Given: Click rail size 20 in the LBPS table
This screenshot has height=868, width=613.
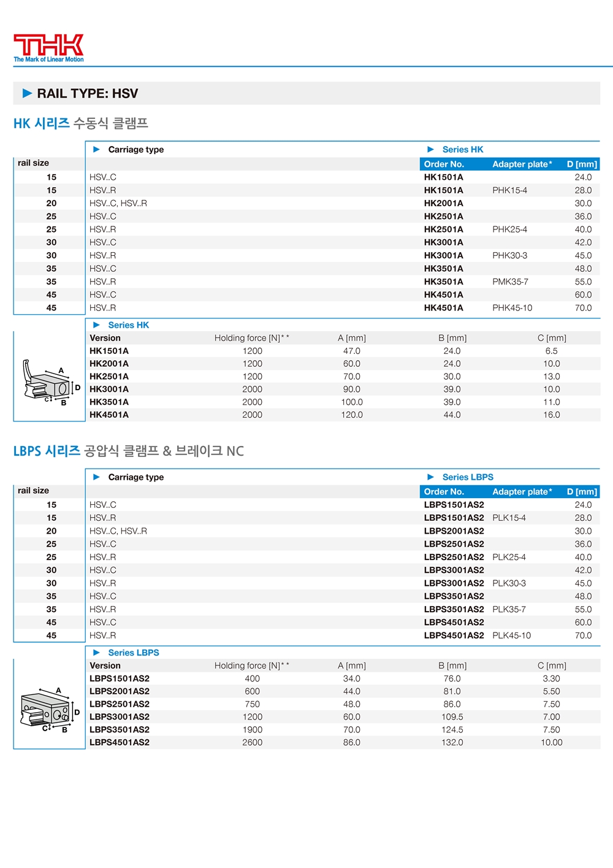Looking at the screenshot, I should coord(51,531).
